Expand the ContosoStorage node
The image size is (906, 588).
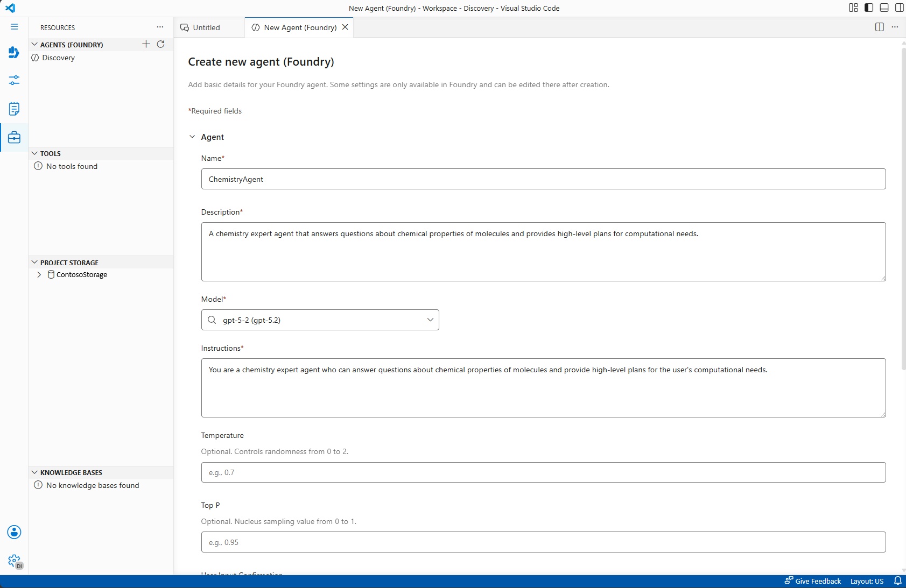point(39,274)
